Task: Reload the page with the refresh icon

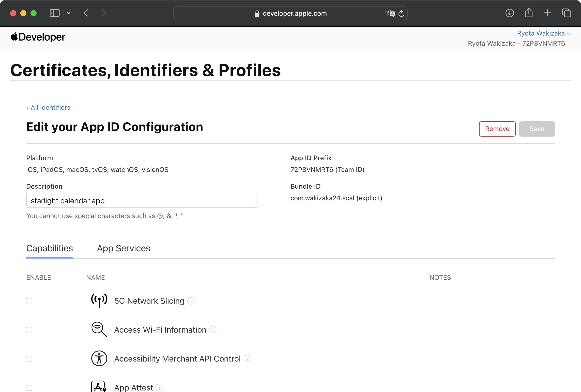Action: (x=401, y=13)
